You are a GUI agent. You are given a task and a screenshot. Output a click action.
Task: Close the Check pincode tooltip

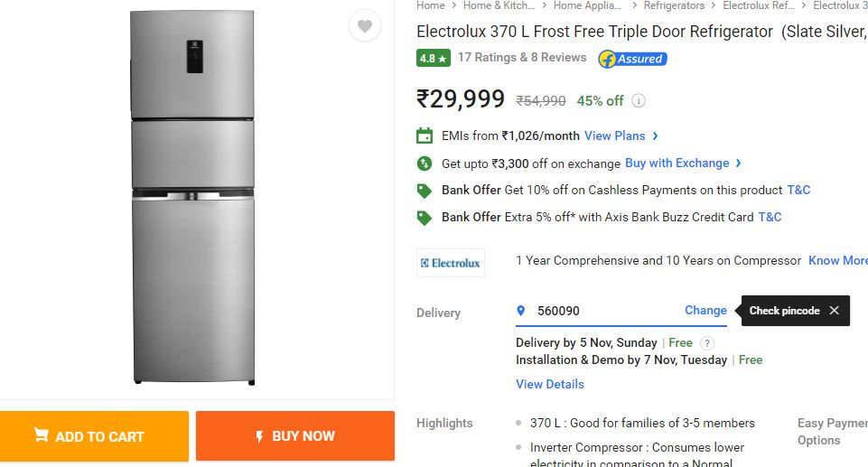[834, 311]
